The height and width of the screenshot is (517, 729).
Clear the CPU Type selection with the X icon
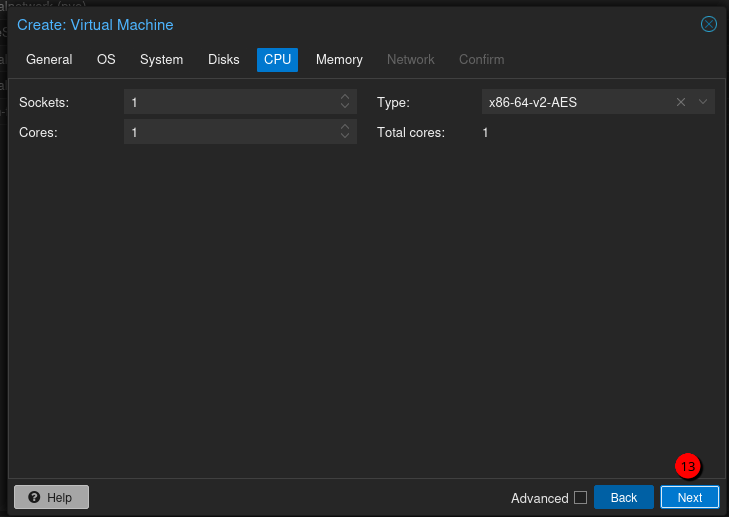[x=681, y=102]
